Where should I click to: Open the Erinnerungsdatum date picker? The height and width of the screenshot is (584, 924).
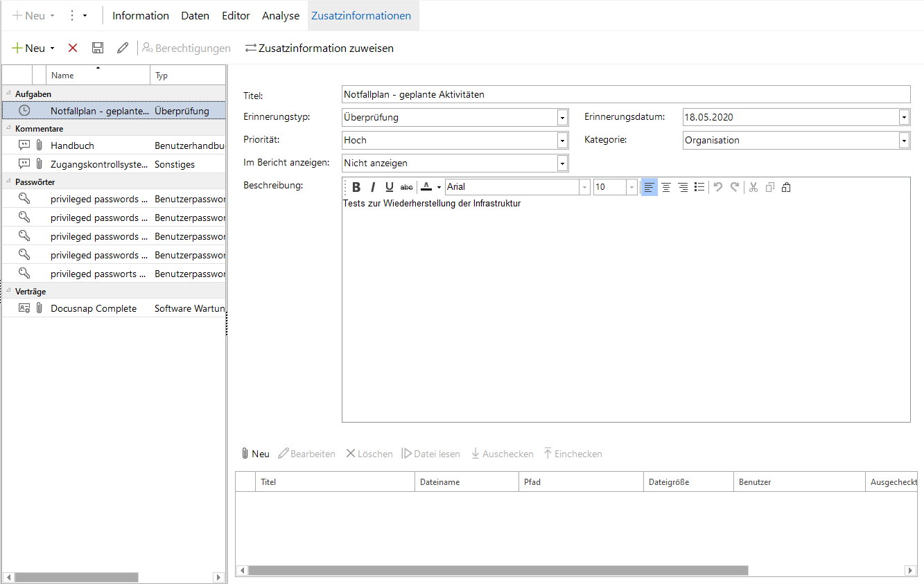(904, 117)
